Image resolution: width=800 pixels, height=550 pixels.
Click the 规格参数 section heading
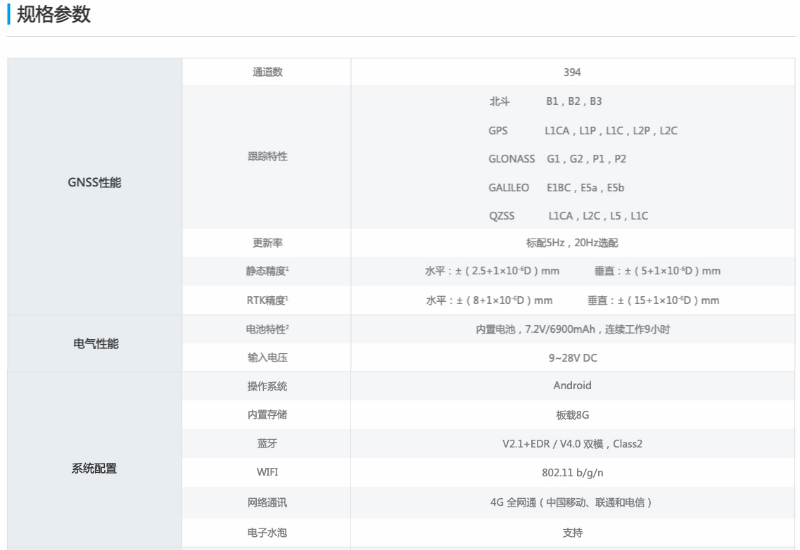(54, 15)
